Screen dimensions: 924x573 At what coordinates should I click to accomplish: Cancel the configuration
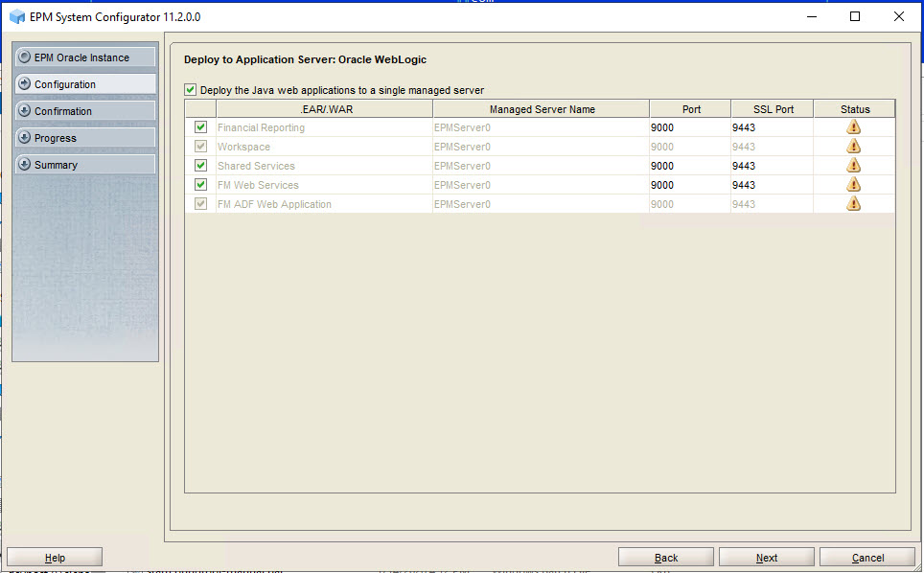click(x=867, y=557)
